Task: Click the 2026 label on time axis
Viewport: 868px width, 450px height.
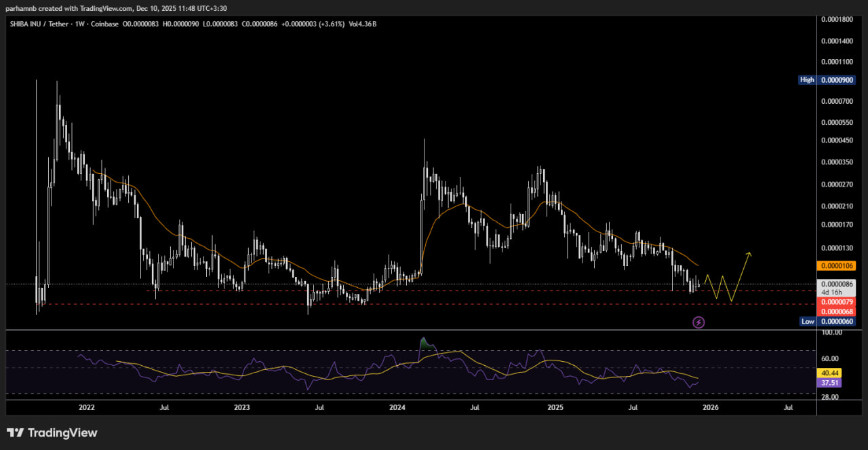Action: (x=710, y=408)
